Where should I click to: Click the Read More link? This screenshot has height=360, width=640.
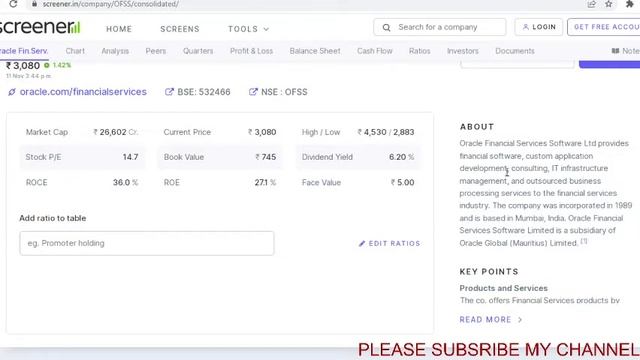click(x=491, y=320)
